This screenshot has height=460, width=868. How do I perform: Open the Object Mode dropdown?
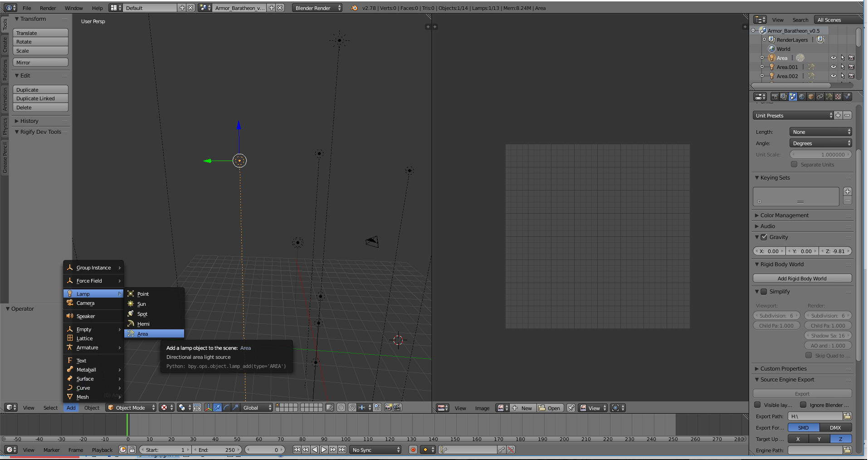click(x=131, y=407)
